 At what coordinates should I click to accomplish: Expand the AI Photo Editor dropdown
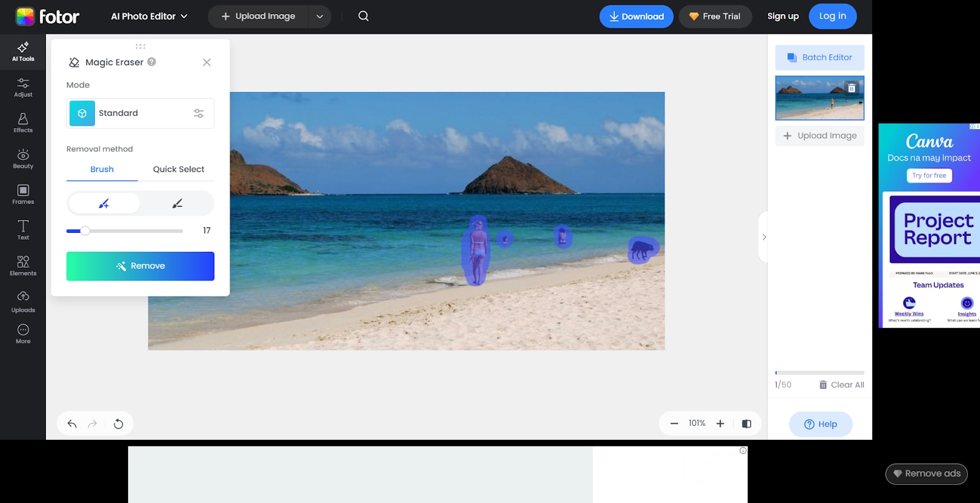(149, 17)
